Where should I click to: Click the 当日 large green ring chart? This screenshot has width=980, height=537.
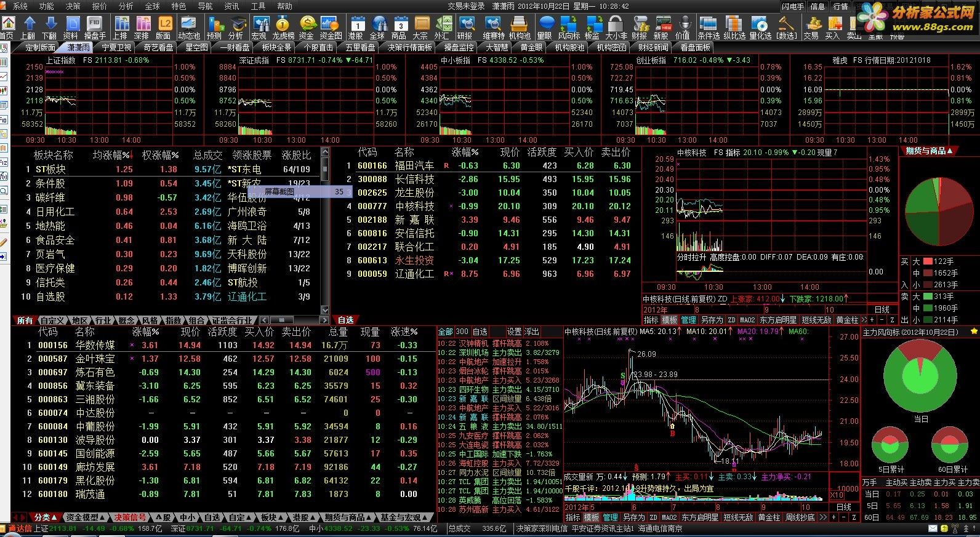(x=920, y=376)
